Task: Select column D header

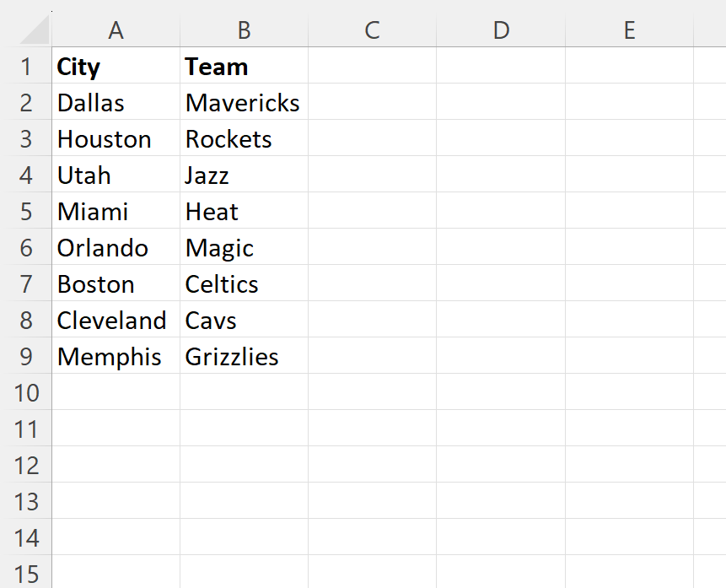Action: coord(501,30)
